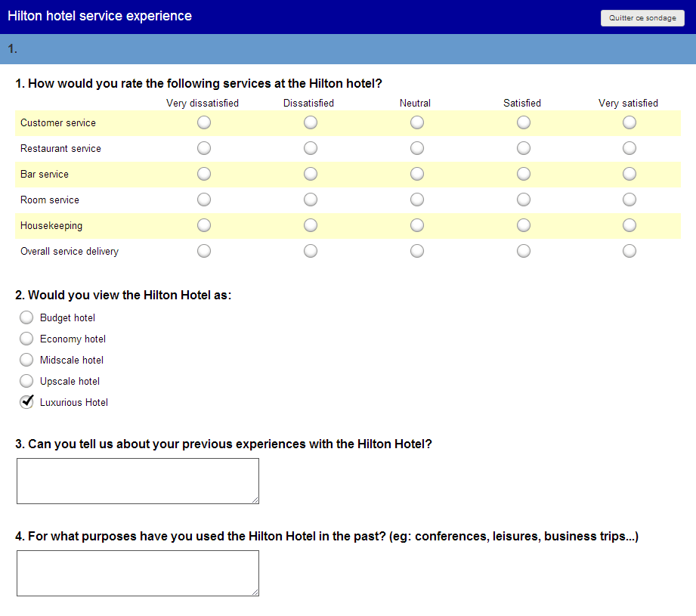
Task: Click the hotel usage purposes text box
Action: (x=138, y=573)
